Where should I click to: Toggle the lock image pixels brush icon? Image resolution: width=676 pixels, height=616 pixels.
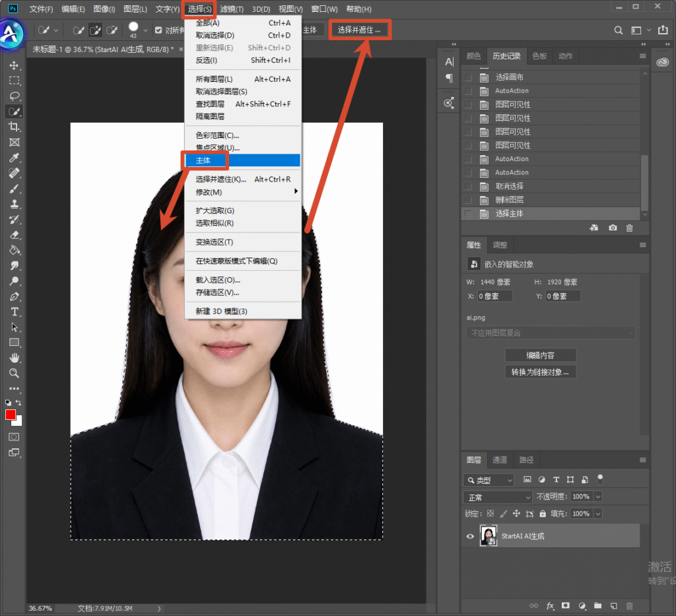coord(503,514)
